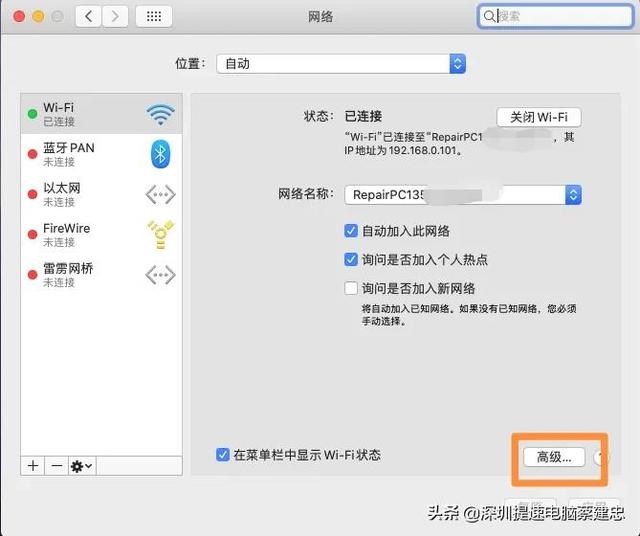Screen dimensions: 640x536
Task: Open the 位置 location dropdown
Action: coord(341,64)
